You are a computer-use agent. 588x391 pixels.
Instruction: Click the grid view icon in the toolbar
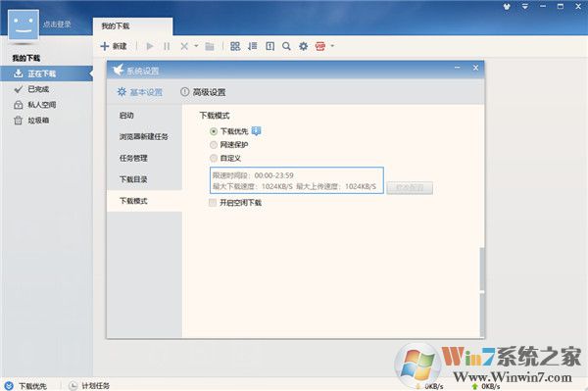point(235,46)
